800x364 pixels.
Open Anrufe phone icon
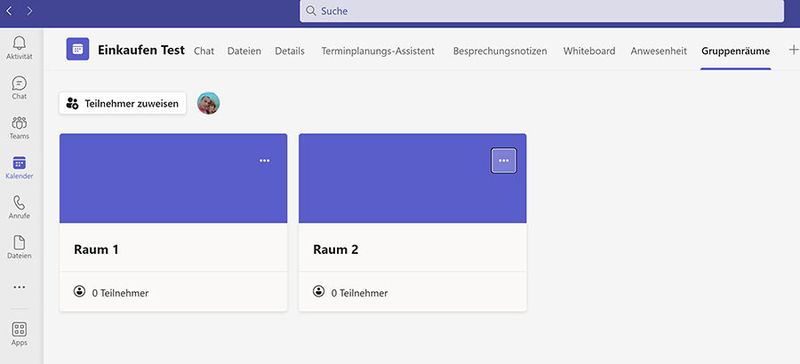(19, 203)
